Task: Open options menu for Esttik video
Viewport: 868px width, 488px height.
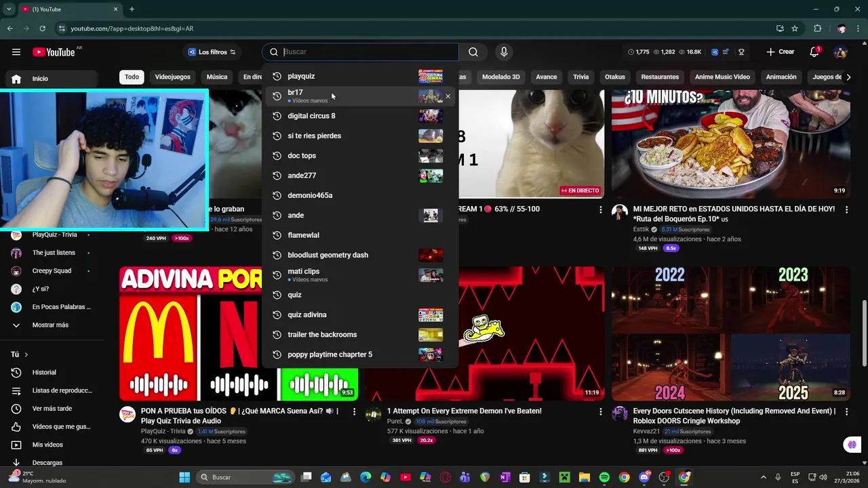Action: point(846,210)
